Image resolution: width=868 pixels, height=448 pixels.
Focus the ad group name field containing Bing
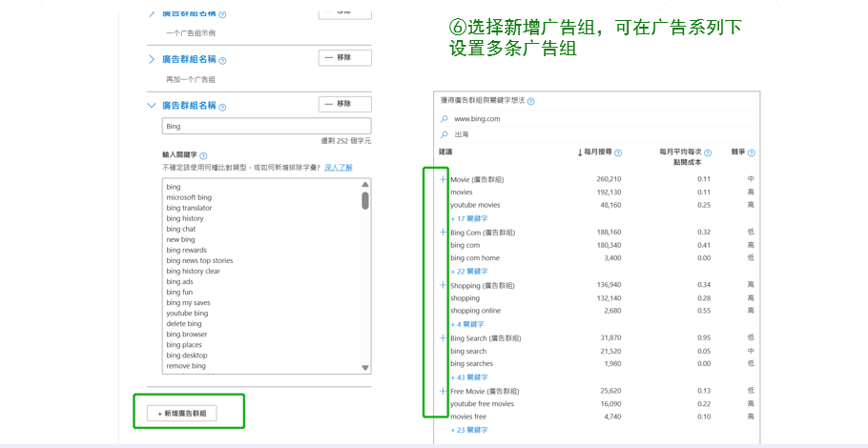pos(267,126)
